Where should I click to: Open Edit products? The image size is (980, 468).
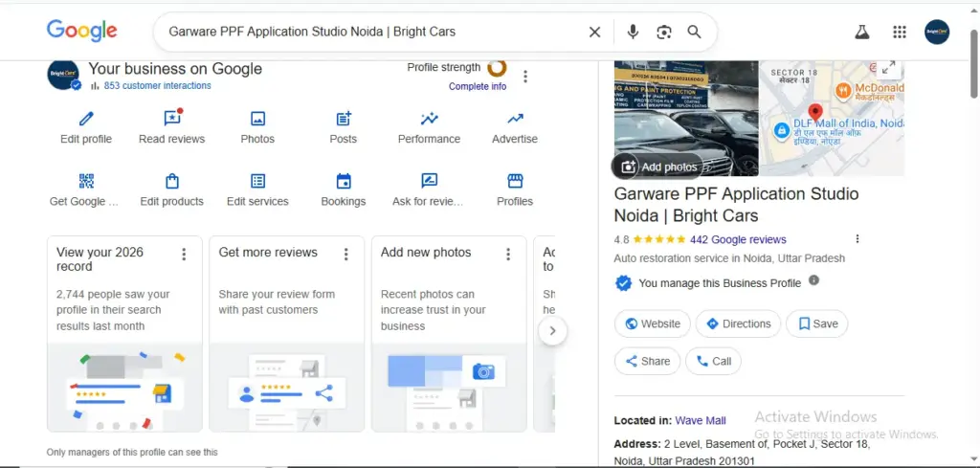pyautogui.click(x=172, y=190)
